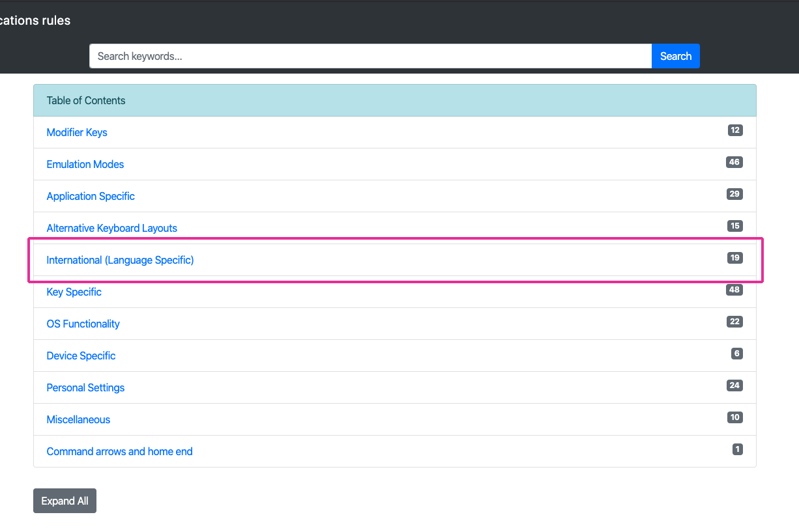Open the Emulation Modes section

(85, 164)
